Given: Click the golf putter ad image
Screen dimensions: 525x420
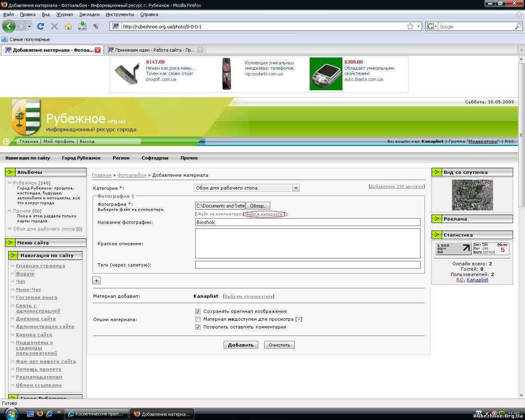Looking at the screenshot, I should [x=128, y=73].
